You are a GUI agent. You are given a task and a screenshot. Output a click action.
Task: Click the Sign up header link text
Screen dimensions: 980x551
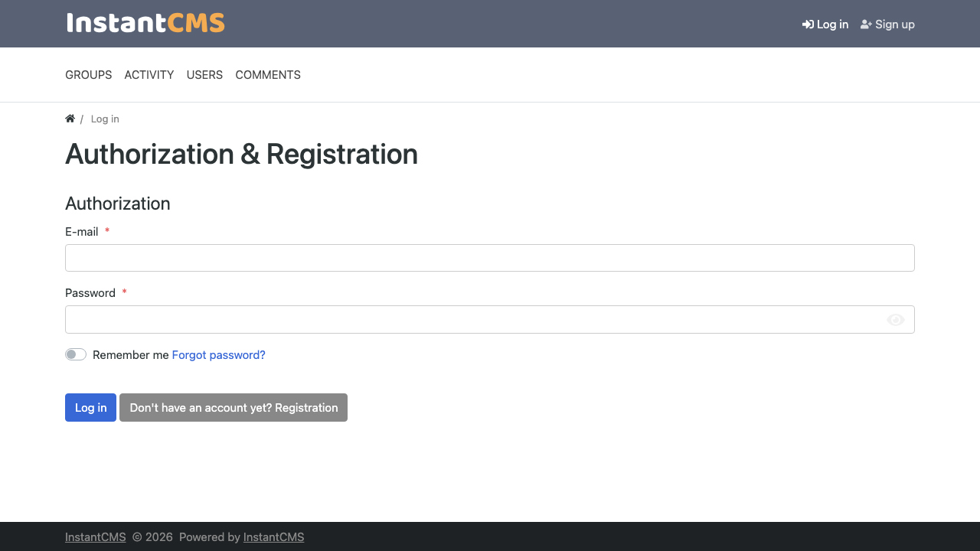(895, 24)
